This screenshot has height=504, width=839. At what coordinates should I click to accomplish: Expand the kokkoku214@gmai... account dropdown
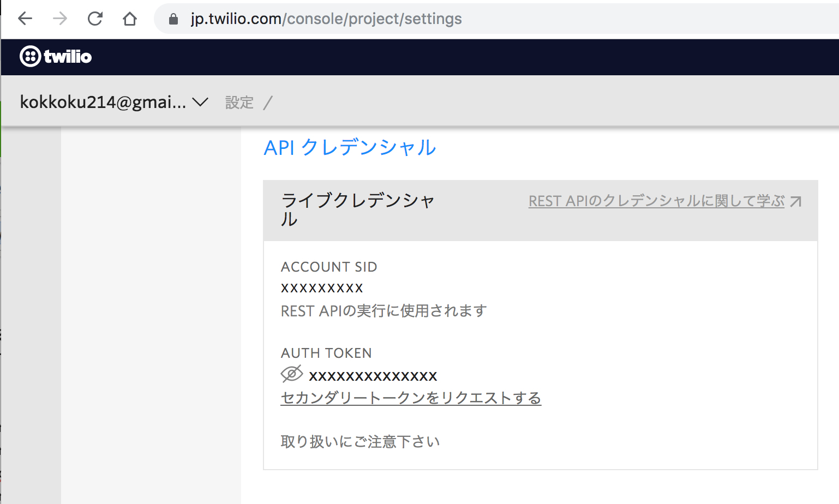coord(114,102)
